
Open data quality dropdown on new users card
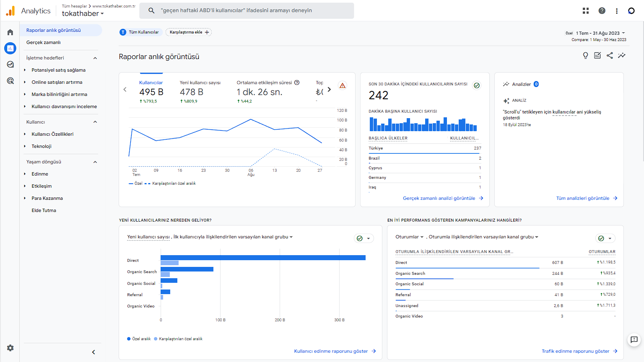click(364, 238)
